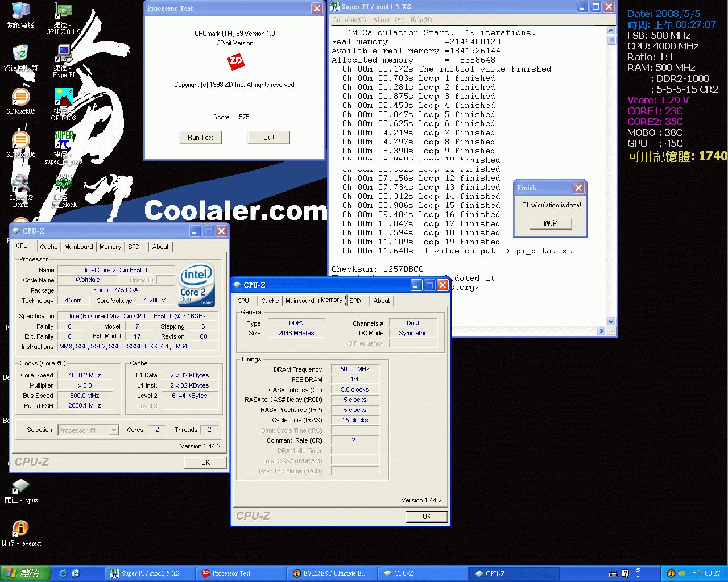Click Super PI vertical scrollbar down arrow
Viewport: 728px width, 582px height.
tap(611, 321)
